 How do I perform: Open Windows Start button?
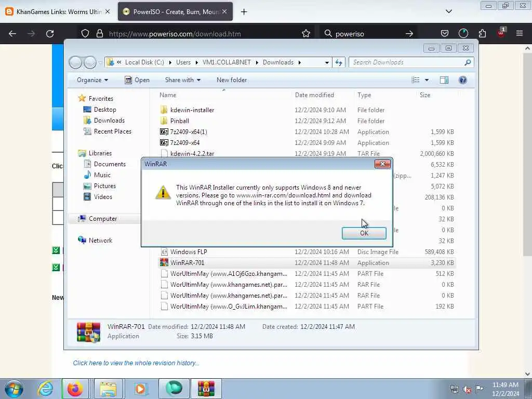[x=14, y=389]
